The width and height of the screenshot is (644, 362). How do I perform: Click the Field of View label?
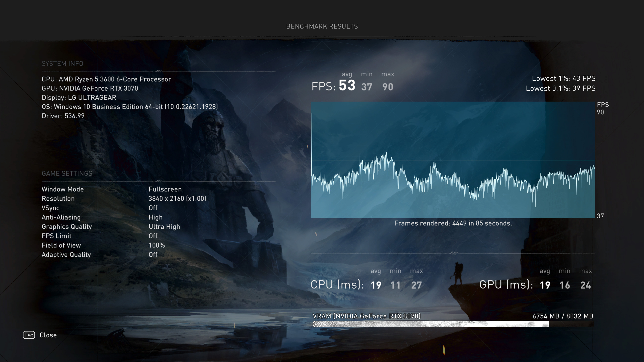coord(61,245)
